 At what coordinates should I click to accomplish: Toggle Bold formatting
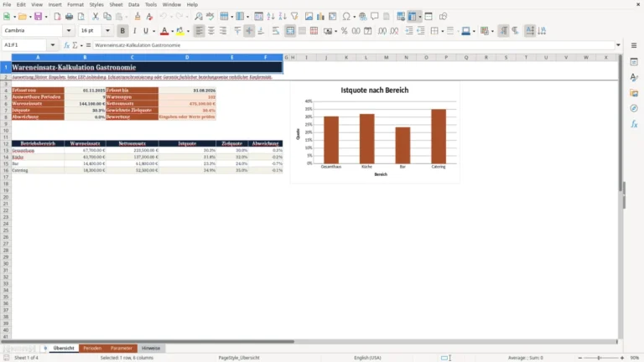122,31
